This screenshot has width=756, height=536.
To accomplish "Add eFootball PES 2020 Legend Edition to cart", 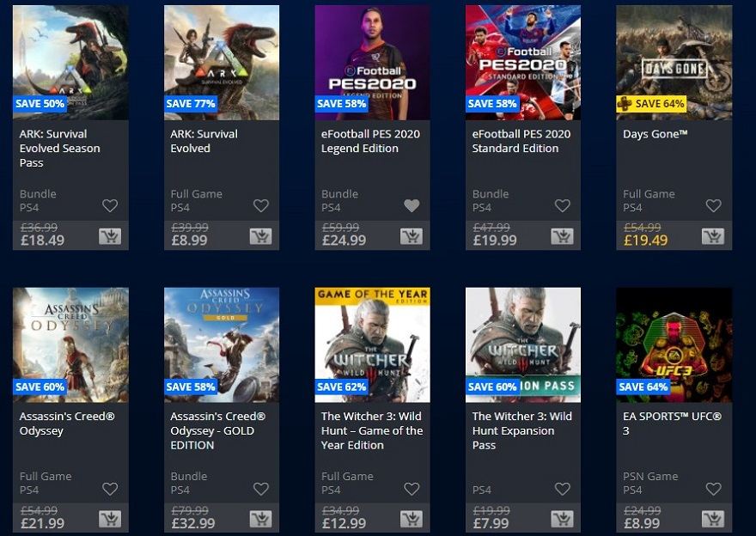I will tap(412, 236).
